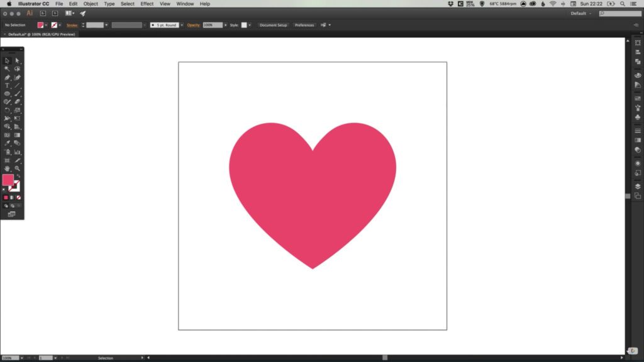This screenshot has height=362, width=644.
Task: Select the Type tool
Action: coord(8,85)
